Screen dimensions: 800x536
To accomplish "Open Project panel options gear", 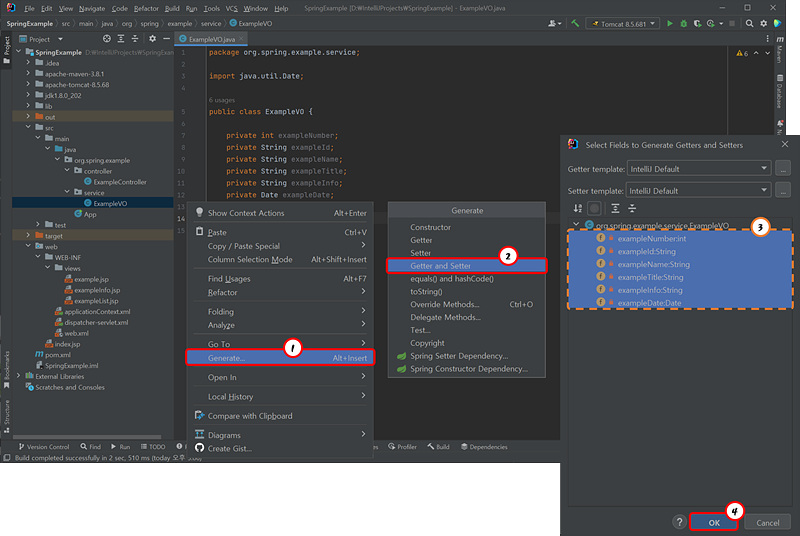I will (152, 39).
